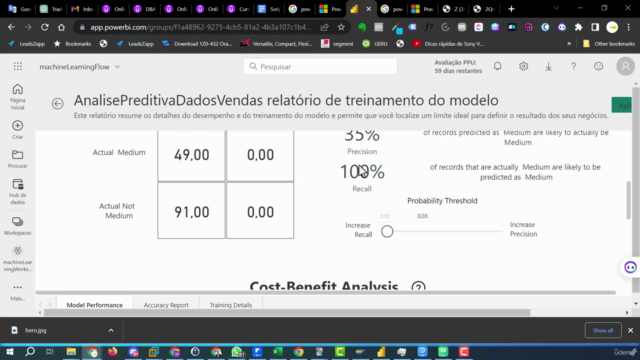Open notifications bell

click(498, 66)
